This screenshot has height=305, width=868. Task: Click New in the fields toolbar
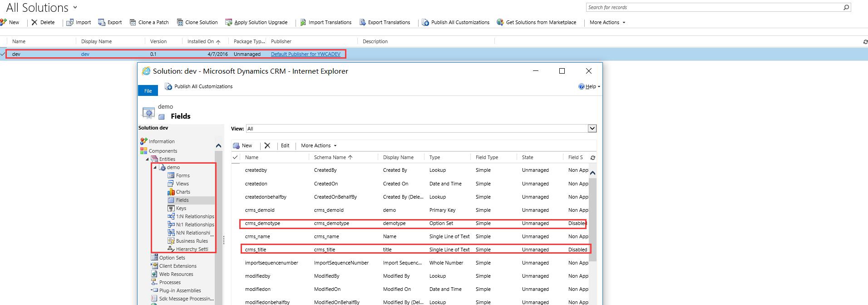242,145
